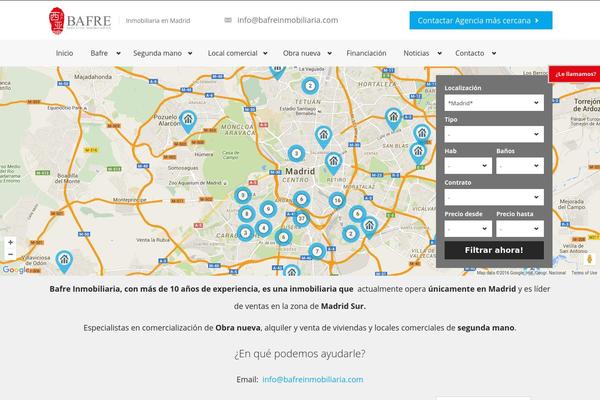Open cluster 3 just above Madrid label

pyautogui.click(x=296, y=154)
